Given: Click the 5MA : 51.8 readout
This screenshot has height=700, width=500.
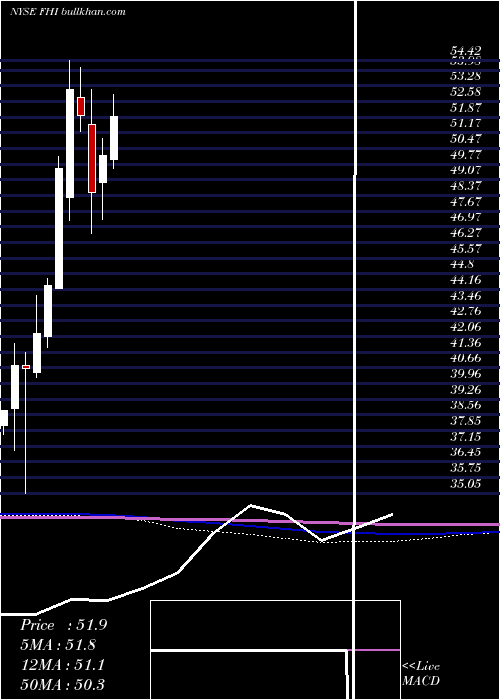Looking at the screenshot, I should 58,645.
